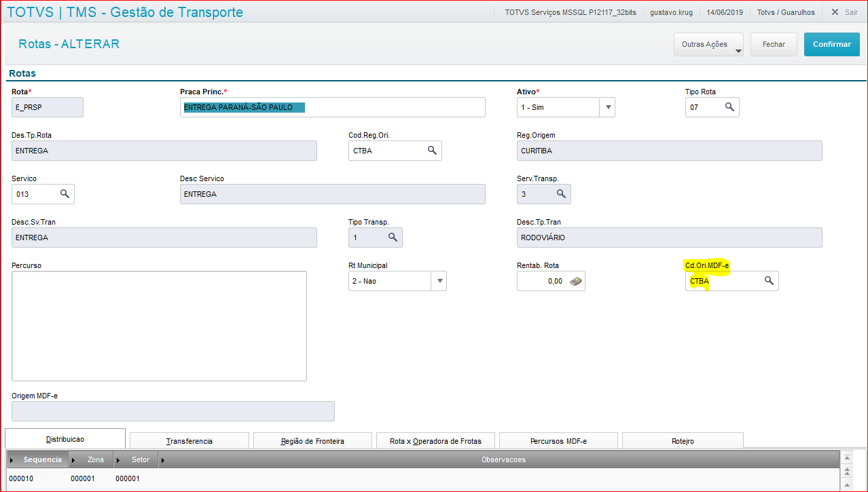Screen dimensions: 868x492
Task: Select grid cell 000010
Action: [x=21, y=479]
